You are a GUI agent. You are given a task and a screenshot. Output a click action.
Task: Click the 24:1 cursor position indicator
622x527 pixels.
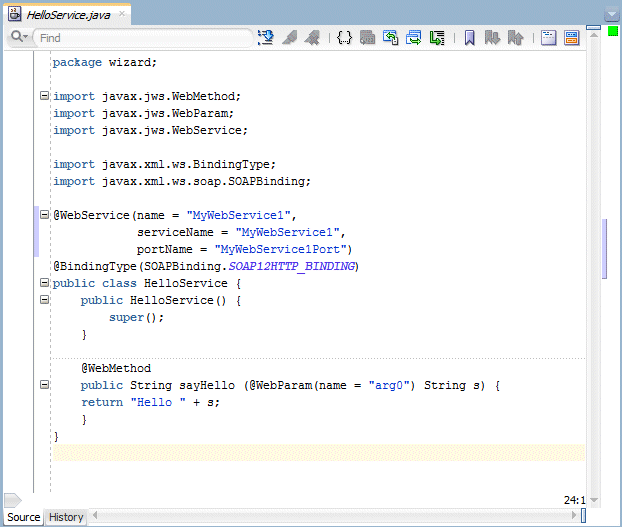pos(574,500)
